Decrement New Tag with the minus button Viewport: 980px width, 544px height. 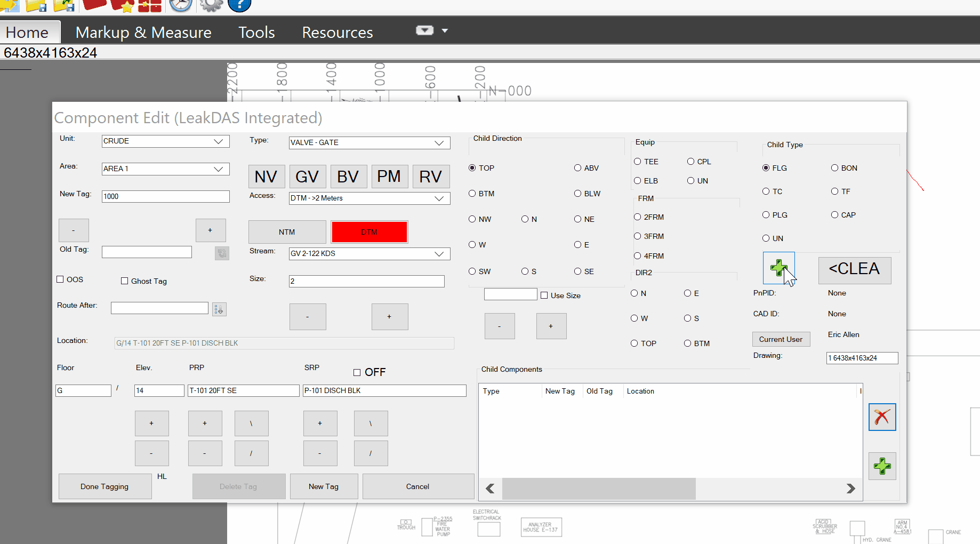pyautogui.click(x=74, y=230)
